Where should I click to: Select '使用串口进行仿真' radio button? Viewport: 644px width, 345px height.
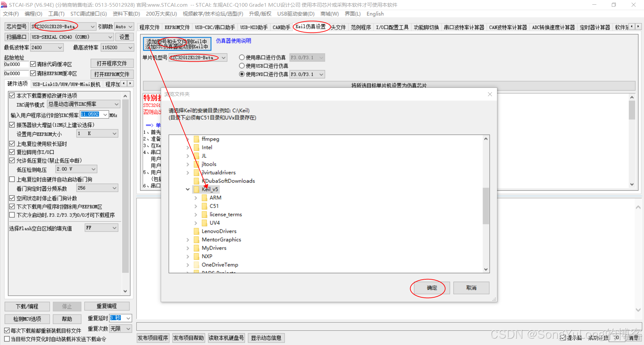click(x=242, y=57)
